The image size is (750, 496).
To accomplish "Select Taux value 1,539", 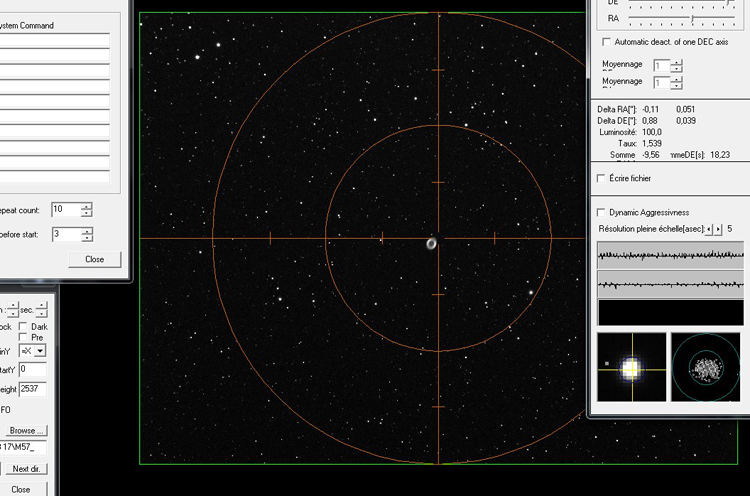I will [651, 143].
